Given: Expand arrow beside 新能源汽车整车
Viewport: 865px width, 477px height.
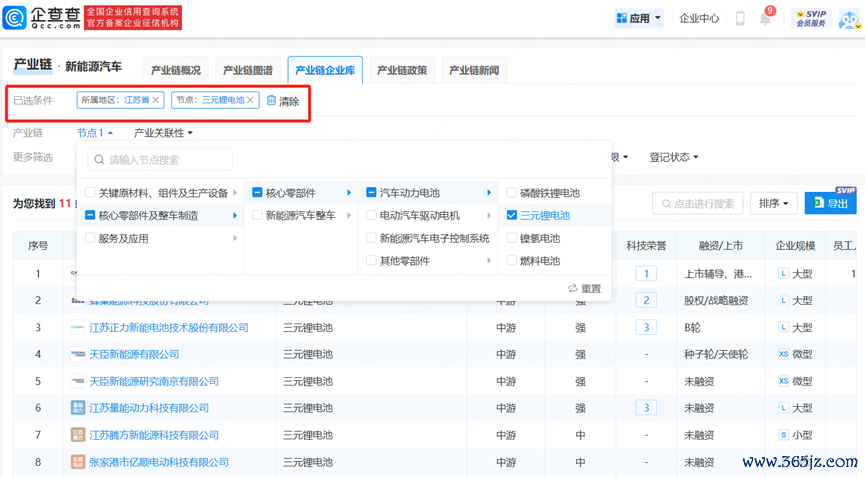Looking at the screenshot, I should [x=349, y=215].
